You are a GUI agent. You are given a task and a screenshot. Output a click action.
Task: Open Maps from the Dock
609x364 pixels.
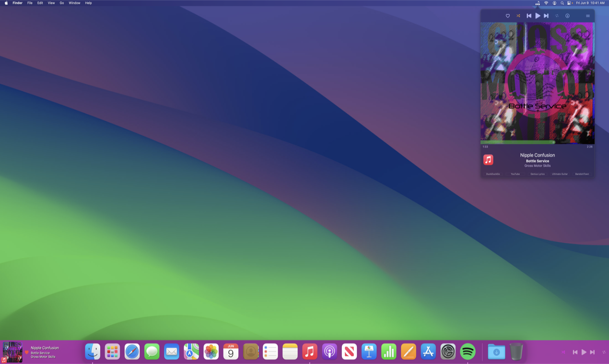coord(191,352)
